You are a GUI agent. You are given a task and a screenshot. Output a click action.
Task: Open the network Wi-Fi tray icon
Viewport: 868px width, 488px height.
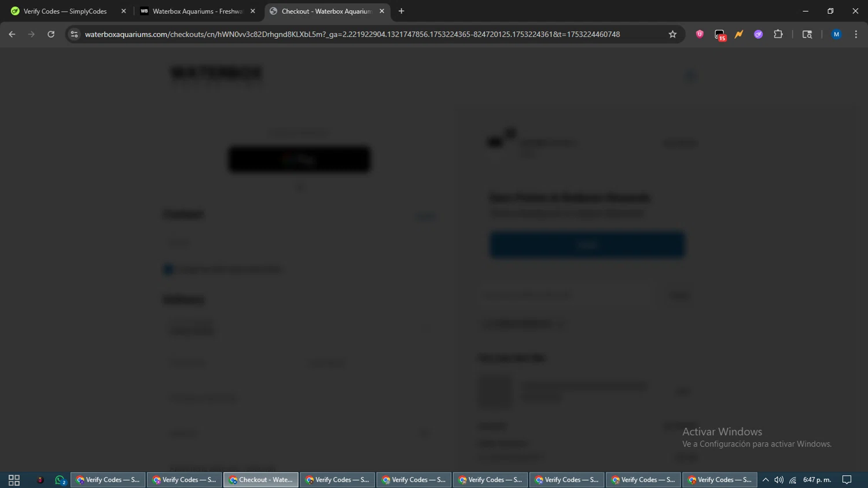point(793,480)
